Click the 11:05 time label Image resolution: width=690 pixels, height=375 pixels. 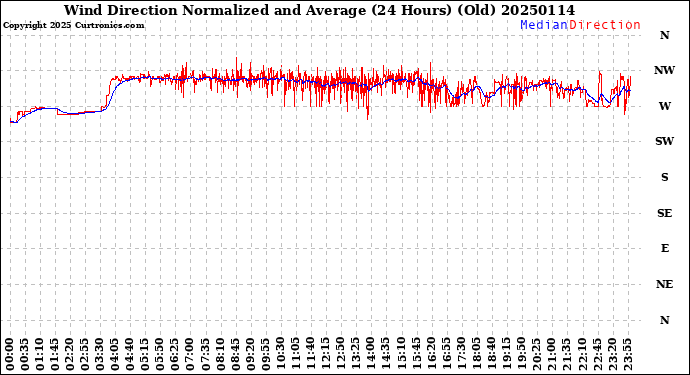pos(295,354)
